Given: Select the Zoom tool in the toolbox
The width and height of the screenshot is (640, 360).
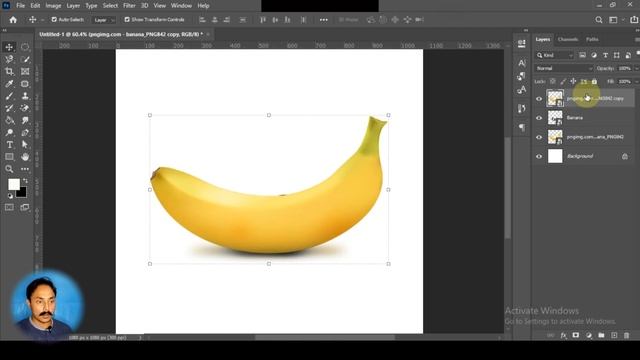Looking at the screenshot, I should click(9, 169).
